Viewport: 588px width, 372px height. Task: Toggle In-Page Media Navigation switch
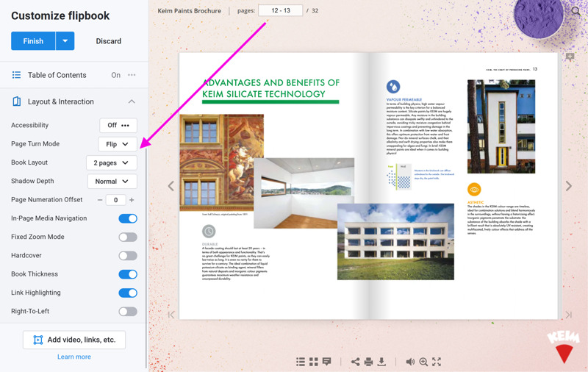pyautogui.click(x=128, y=218)
